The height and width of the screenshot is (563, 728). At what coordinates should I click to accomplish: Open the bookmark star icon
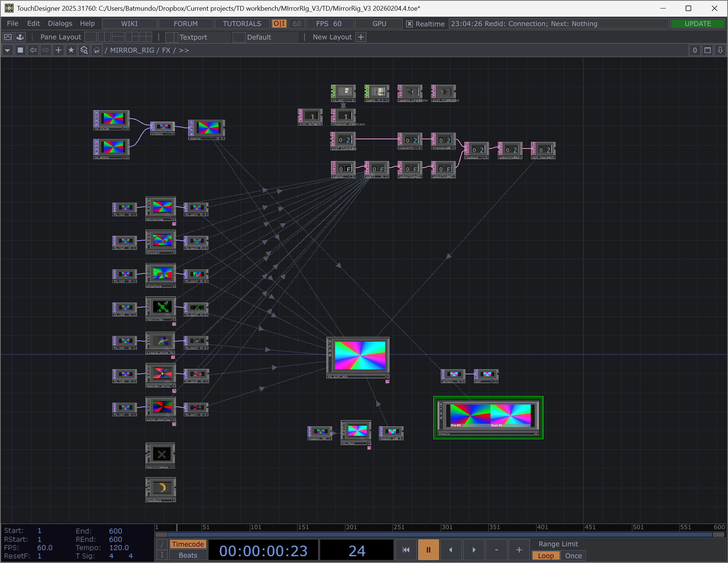click(x=71, y=50)
